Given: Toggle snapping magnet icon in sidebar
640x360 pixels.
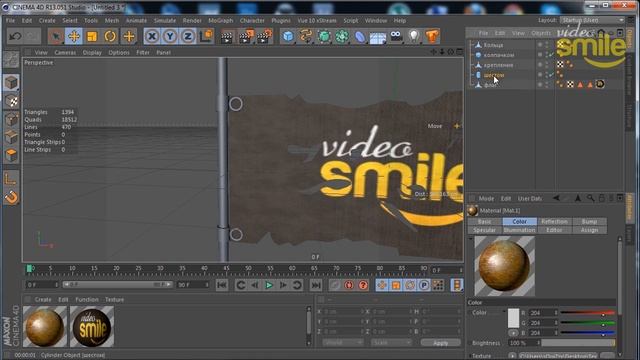Looking at the screenshot, I should click(11, 198).
